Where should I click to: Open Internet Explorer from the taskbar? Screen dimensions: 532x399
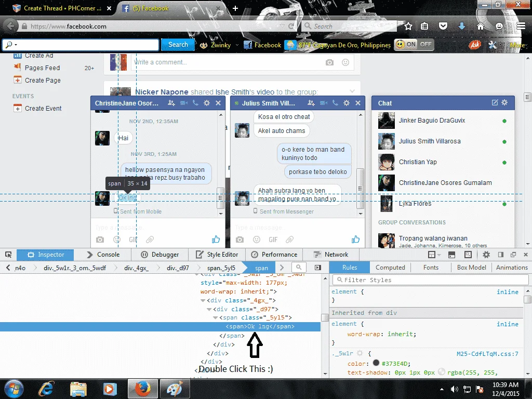point(46,389)
